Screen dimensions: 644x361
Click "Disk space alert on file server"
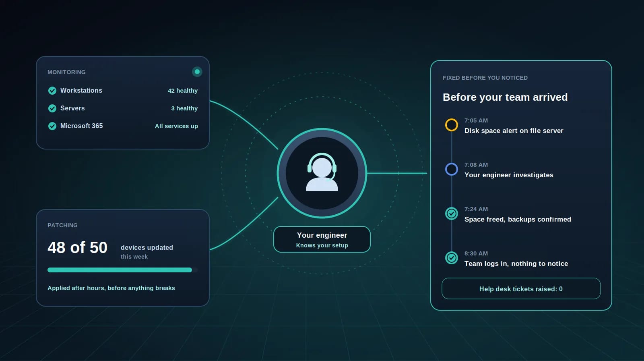click(514, 131)
